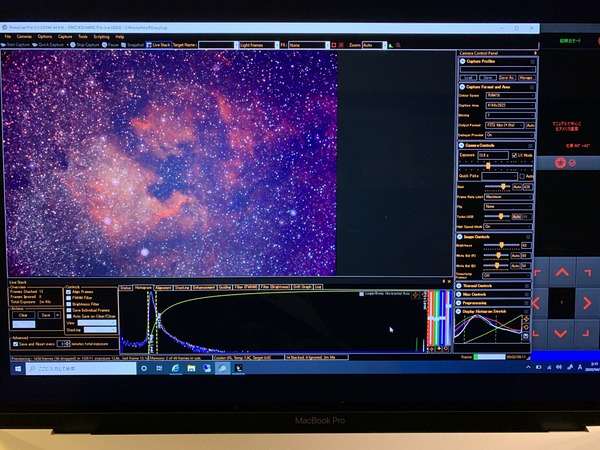The image size is (600, 450).
Task: Click the Clear button in Live Stack Actions
Action: 23,315
